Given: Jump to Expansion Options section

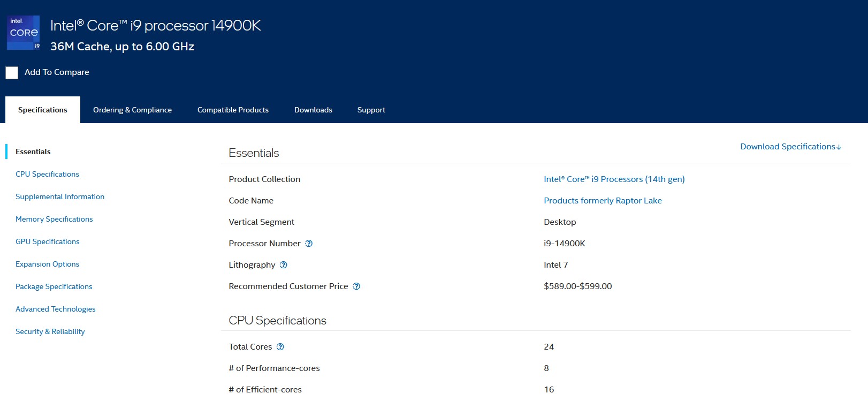Looking at the screenshot, I should pyautogui.click(x=47, y=264).
